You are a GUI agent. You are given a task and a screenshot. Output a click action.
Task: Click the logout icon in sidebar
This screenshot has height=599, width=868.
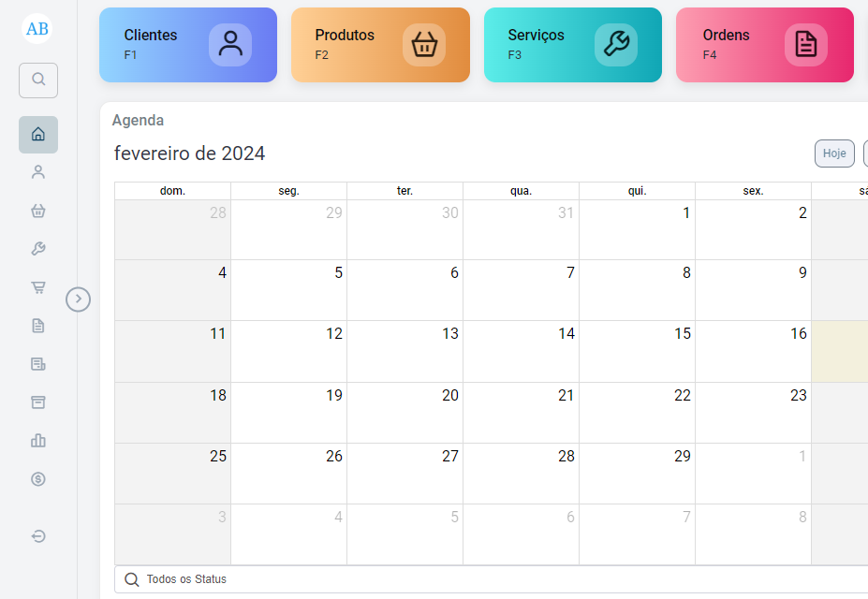38,536
